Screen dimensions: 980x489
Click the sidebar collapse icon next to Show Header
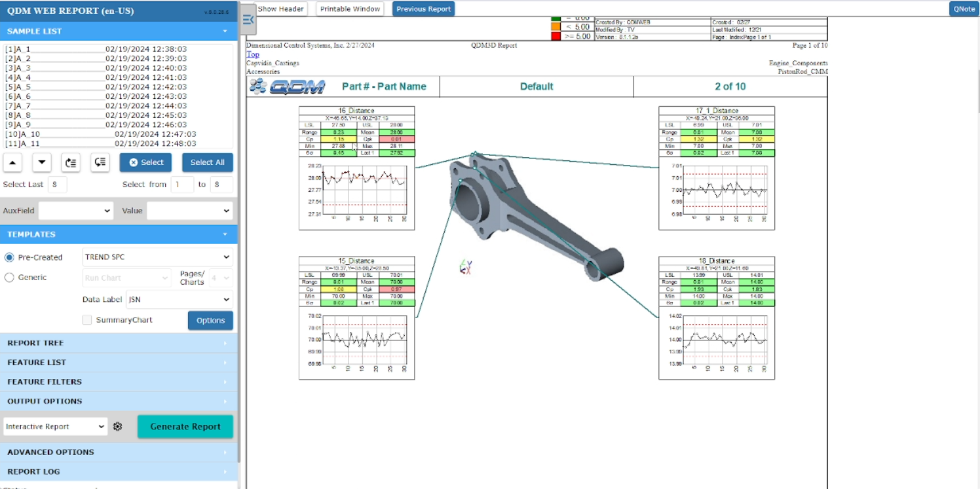248,20
